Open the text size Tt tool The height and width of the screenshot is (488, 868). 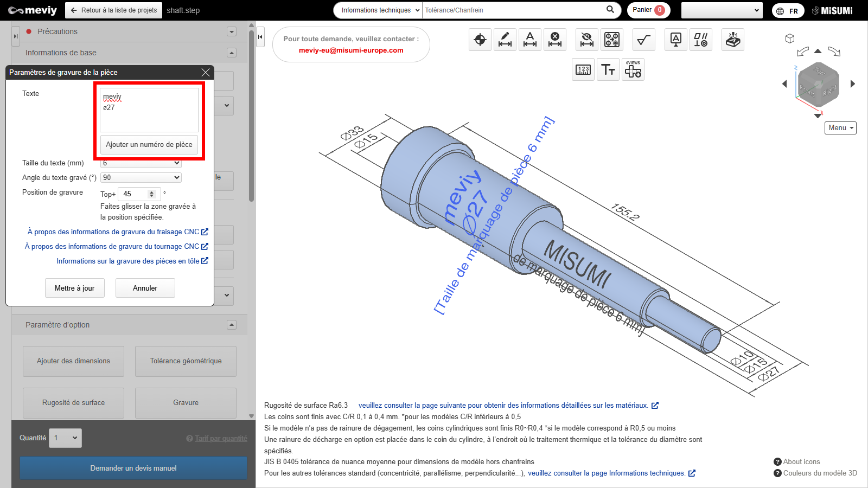608,70
